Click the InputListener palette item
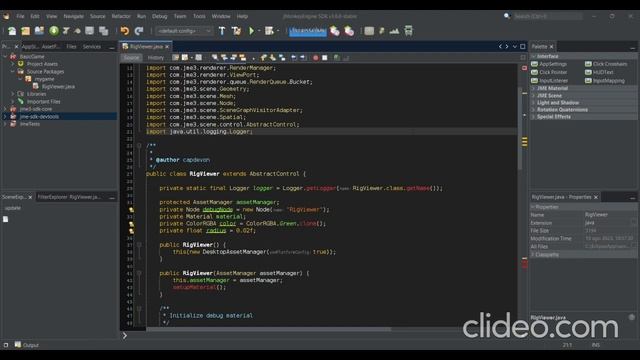The image size is (640, 360). point(549,81)
